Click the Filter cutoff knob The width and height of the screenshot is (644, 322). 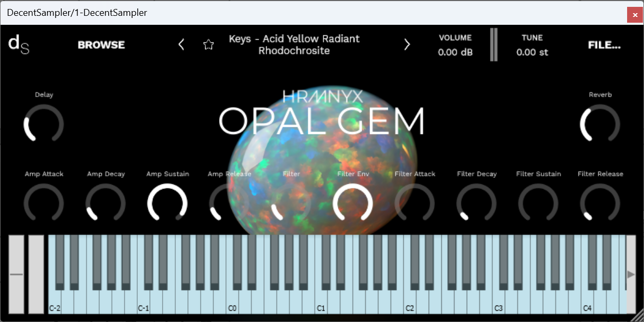[x=291, y=203]
